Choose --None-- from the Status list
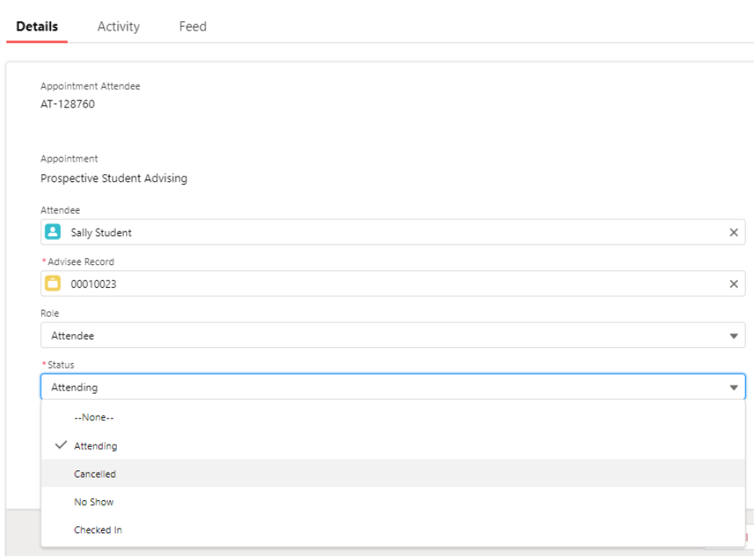This screenshot has width=756, height=559. 93,417
